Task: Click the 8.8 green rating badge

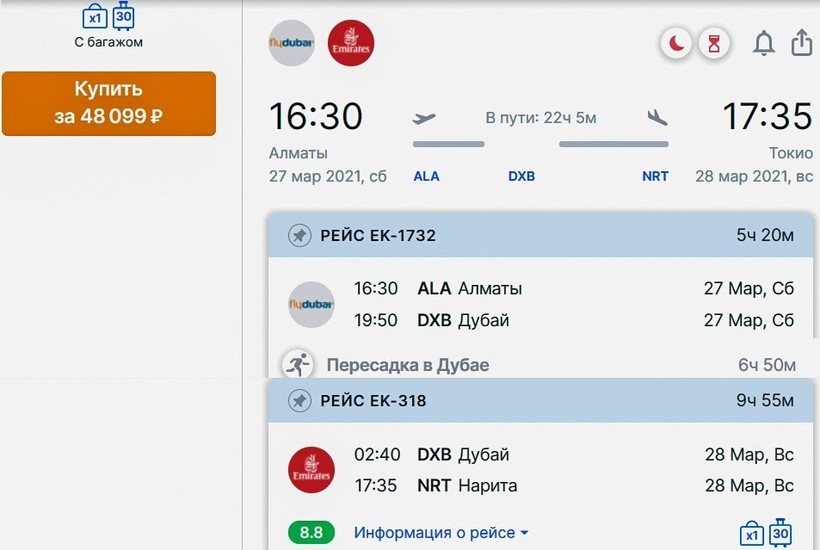Action: point(311,533)
